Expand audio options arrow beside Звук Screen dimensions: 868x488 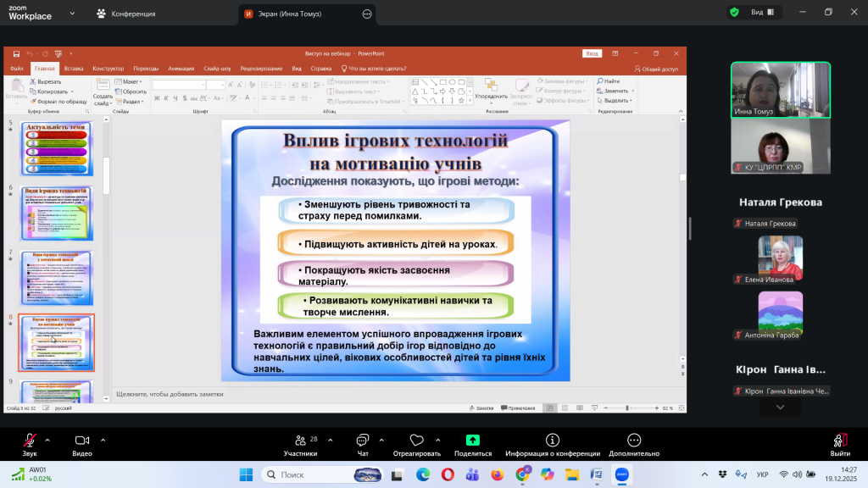click(47, 440)
